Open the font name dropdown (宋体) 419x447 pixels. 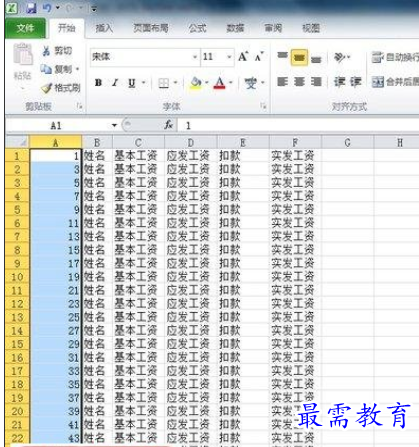click(195, 57)
